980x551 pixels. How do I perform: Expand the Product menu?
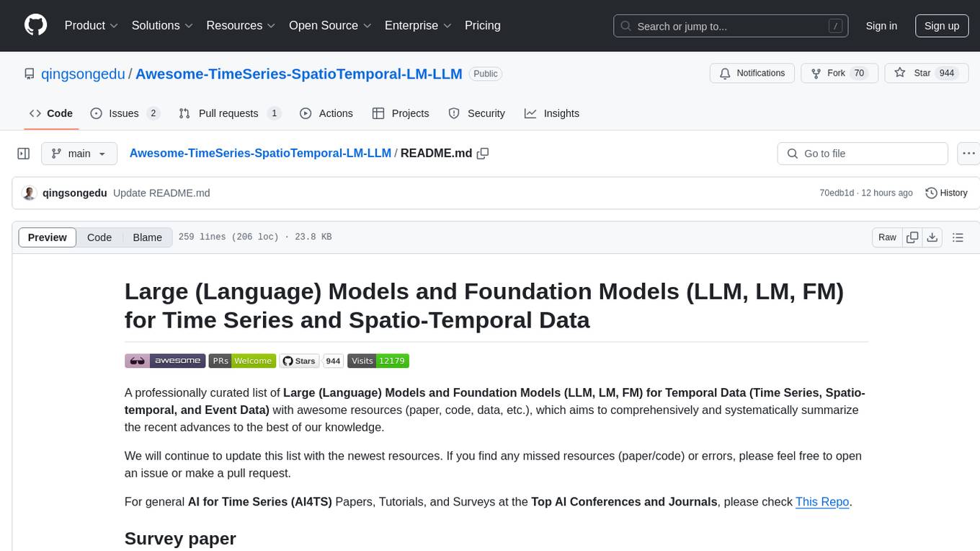(x=92, y=25)
